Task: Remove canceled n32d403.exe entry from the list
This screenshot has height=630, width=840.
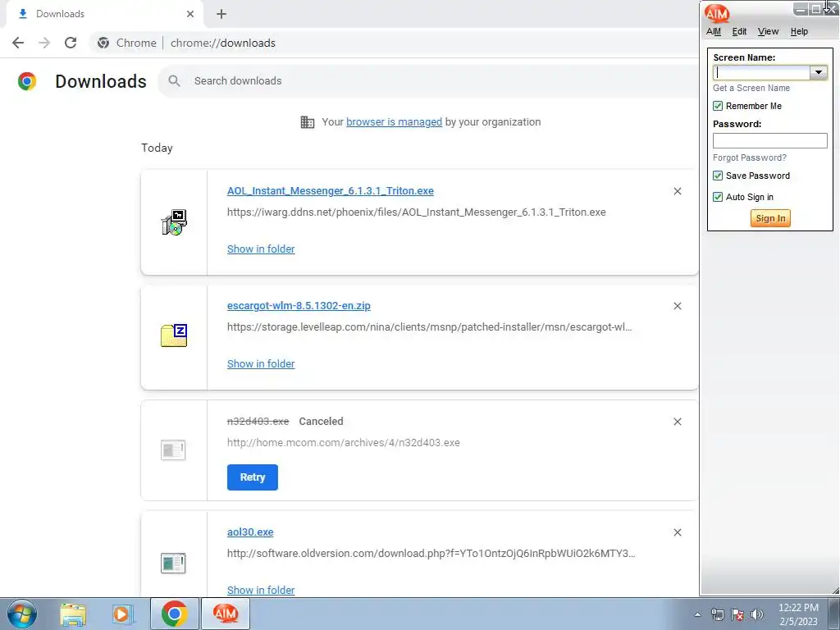Action: (x=677, y=422)
